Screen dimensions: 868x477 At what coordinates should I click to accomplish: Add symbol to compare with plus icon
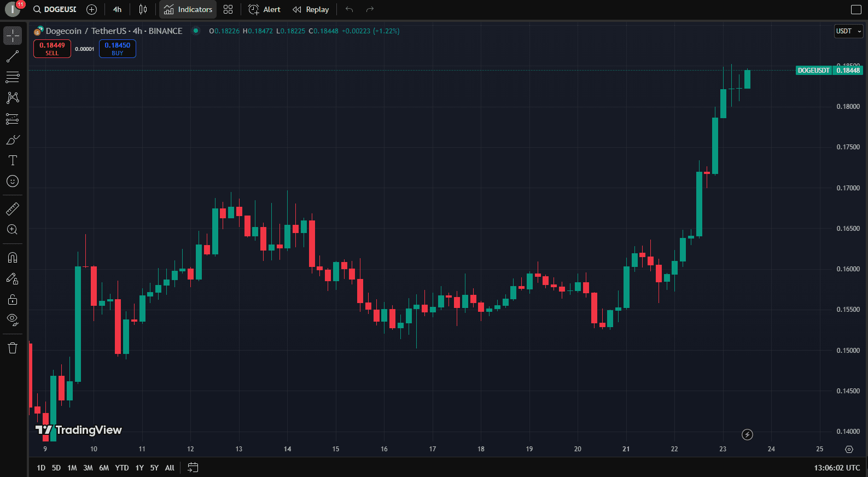(x=92, y=9)
